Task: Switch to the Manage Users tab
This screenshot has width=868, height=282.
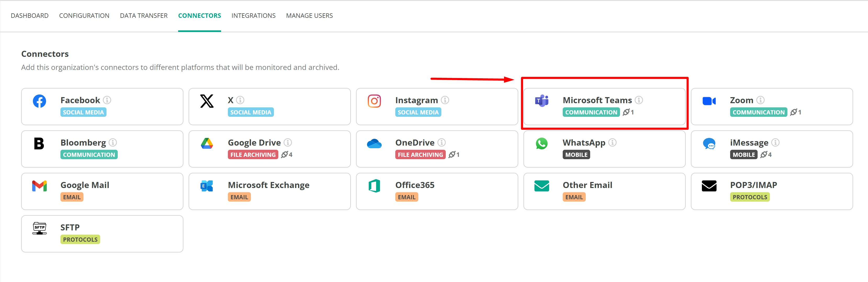Action: tap(309, 16)
